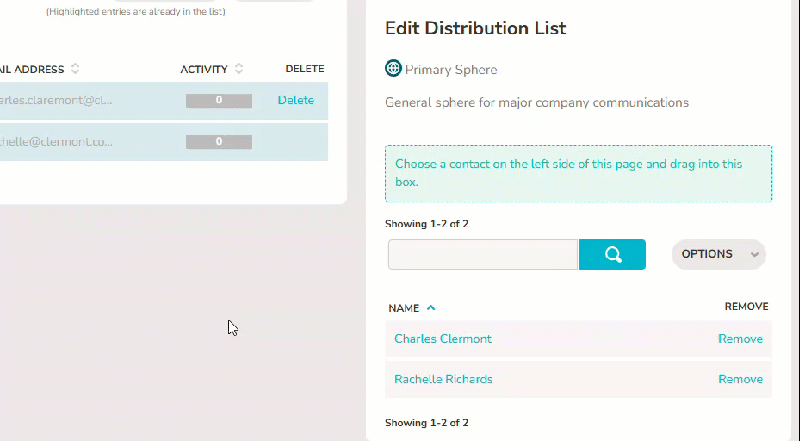
Task: Remove Rachelle Richards from list
Action: coord(740,379)
